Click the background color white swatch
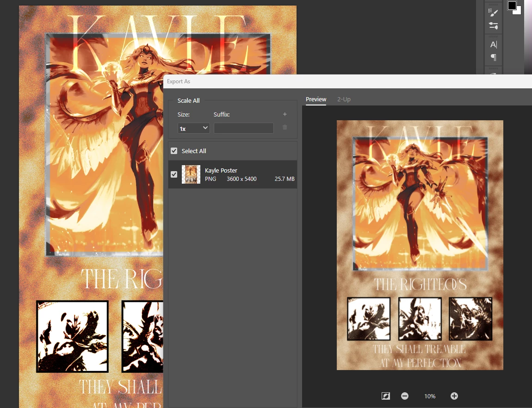The width and height of the screenshot is (532, 408). [x=518, y=12]
